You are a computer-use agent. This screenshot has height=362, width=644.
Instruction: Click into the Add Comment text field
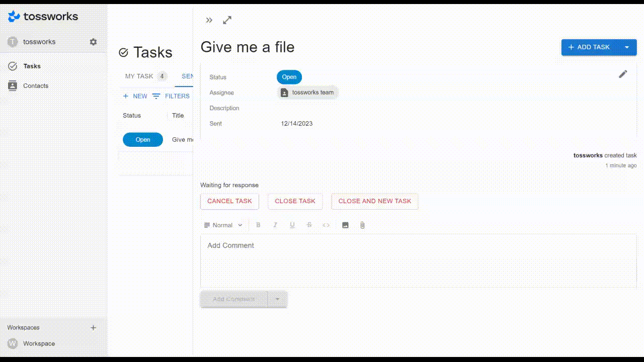418,260
